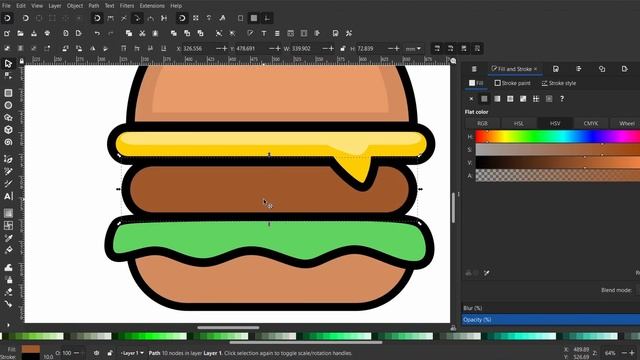
Task: Select the Eraser tool
Action: pyautogui.click(x=8, y=292)
